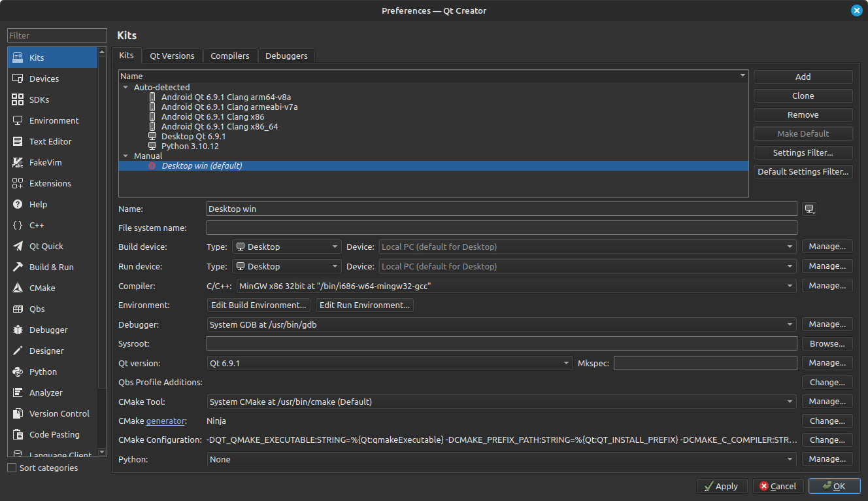Click the error icon on Desktop win kit
Image resolution: width=868 pixels, height=501 pixels.
152,166
